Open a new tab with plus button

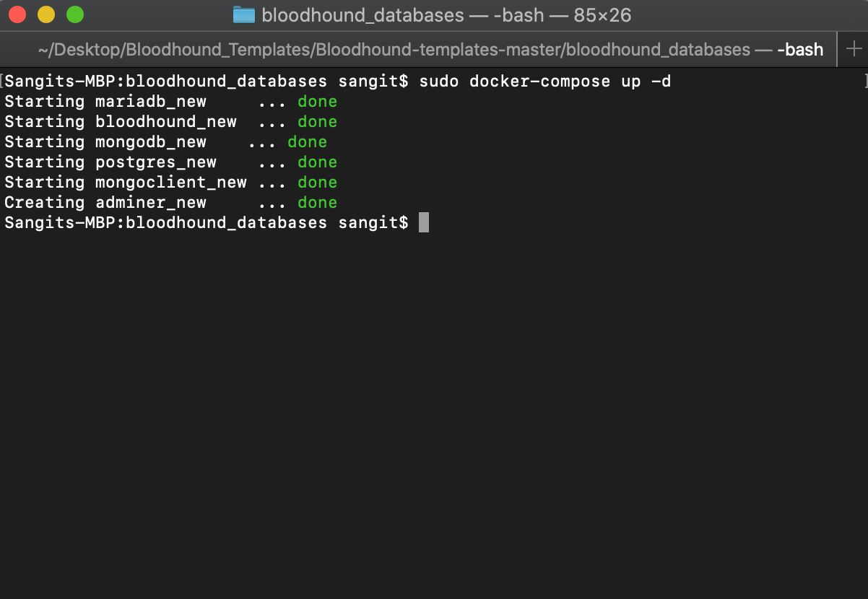[x=854, y=50]
